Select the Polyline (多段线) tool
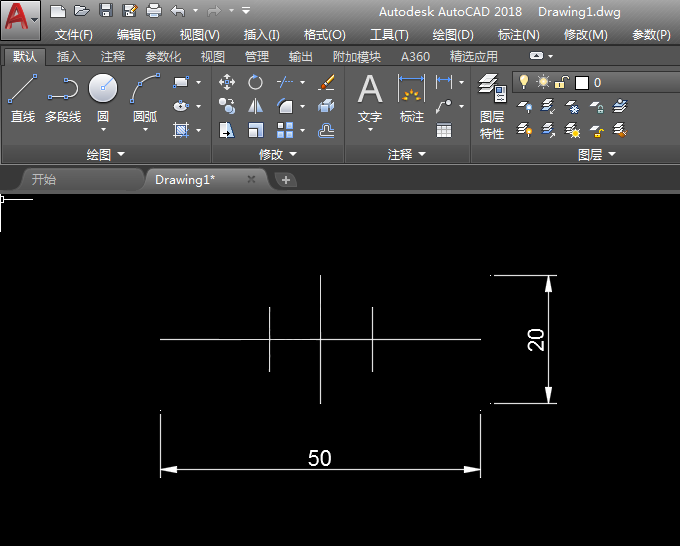The width and height of the screenshot is (680, 546). click(62, 98)
